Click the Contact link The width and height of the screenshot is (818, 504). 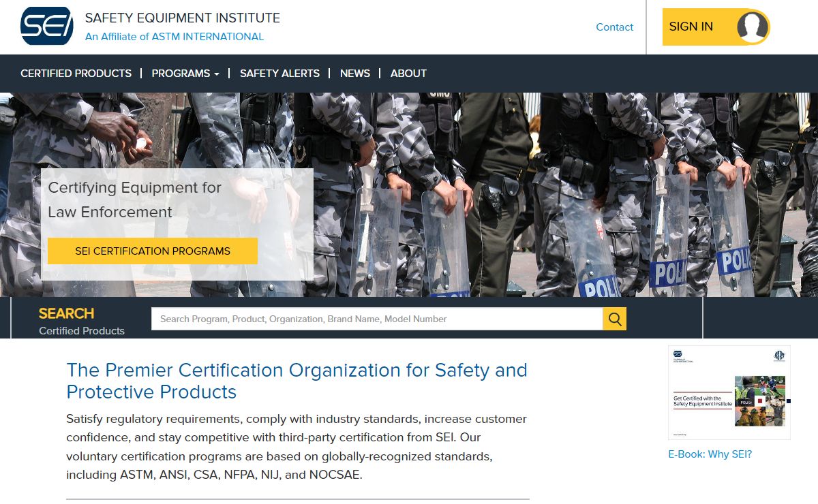(615, 27)
